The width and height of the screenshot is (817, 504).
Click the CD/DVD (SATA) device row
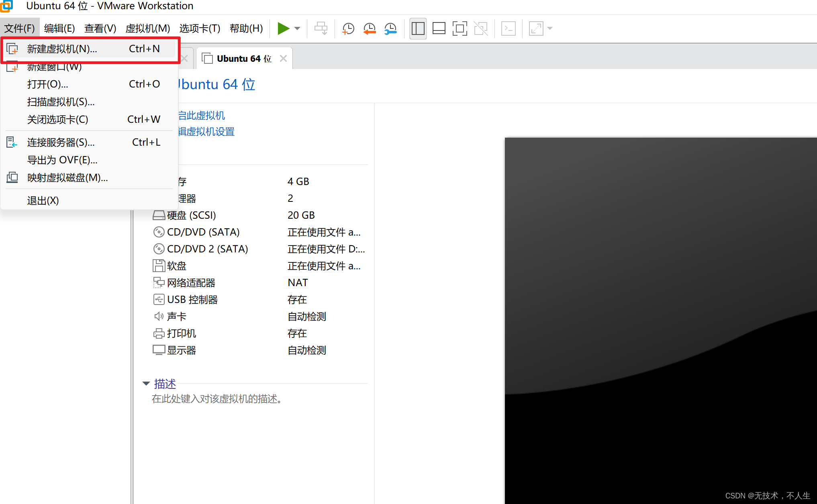coord(259,232)
